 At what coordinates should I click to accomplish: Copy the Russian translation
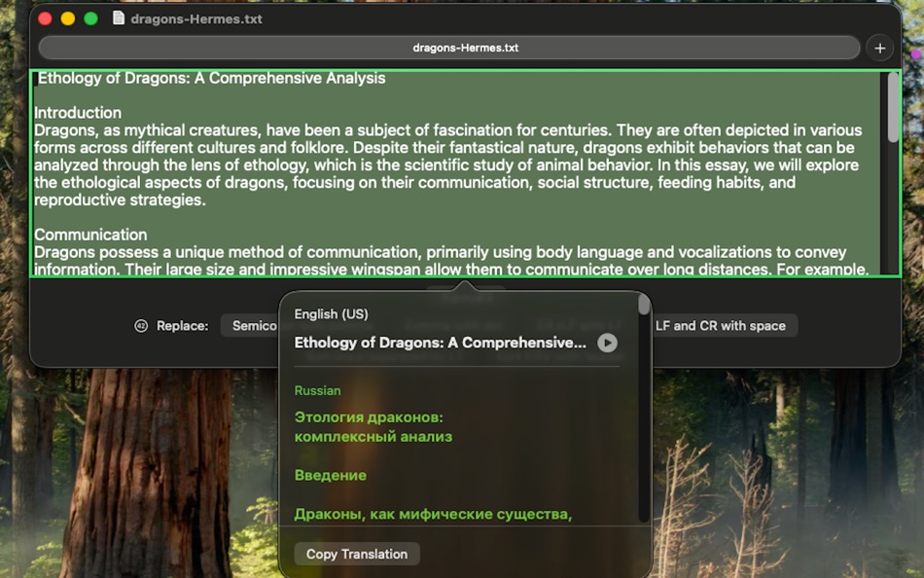[x=357, y=554]
